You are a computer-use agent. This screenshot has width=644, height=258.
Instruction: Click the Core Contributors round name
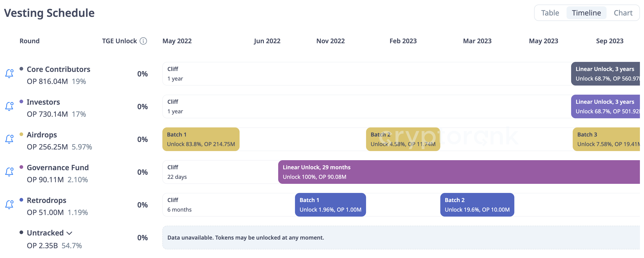pyautogui.click(x=59, y=69)
